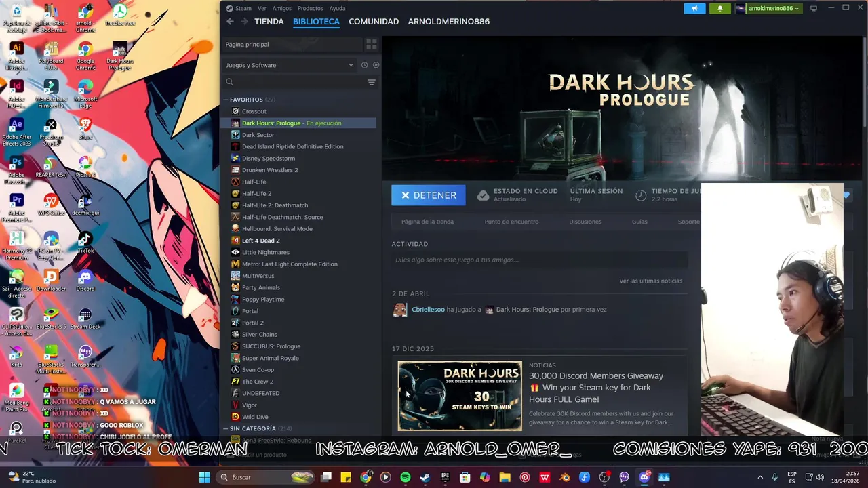This screenshot has width=868, height=488.
Task: Open Steam notifications bell
Action: (719, 8)
